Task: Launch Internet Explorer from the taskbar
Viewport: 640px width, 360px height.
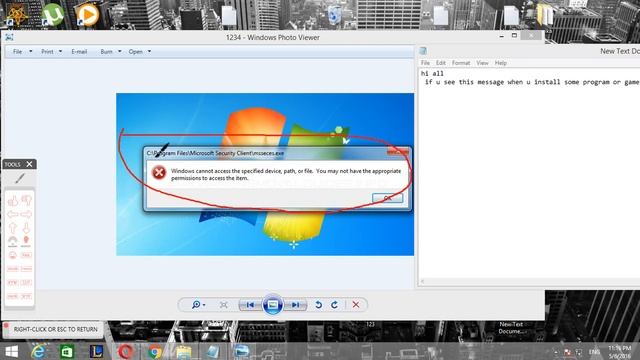Action: point(38,351)
